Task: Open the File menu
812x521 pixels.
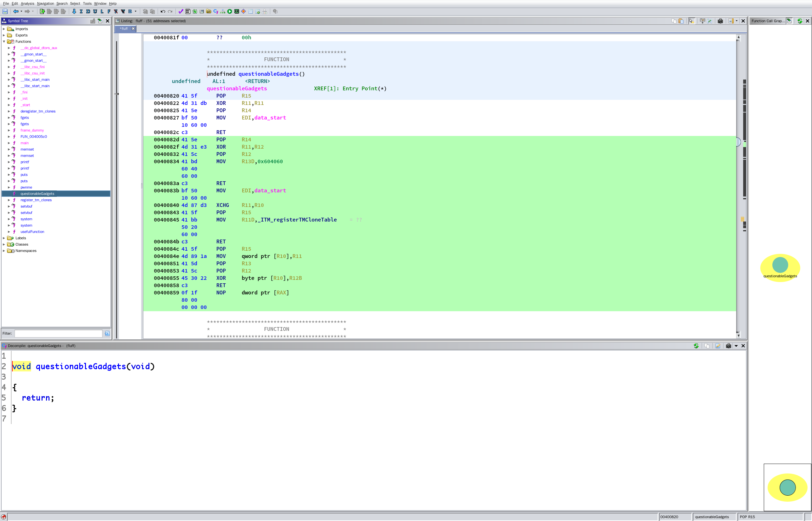Action: 6,4
